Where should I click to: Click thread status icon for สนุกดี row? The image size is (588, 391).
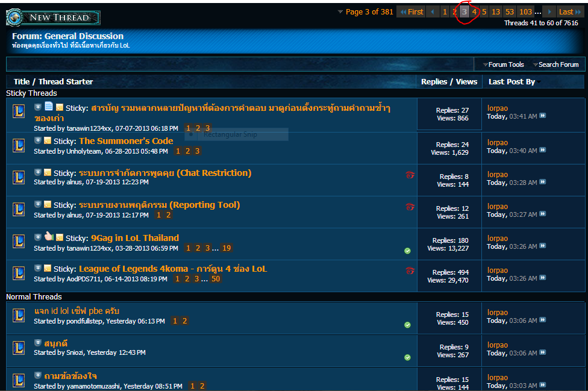coord(18,348)
